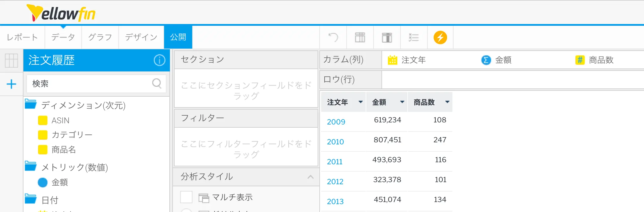Switch to the グラフ tab
This screenshot has width=644, height=212.
pos(100,37)
